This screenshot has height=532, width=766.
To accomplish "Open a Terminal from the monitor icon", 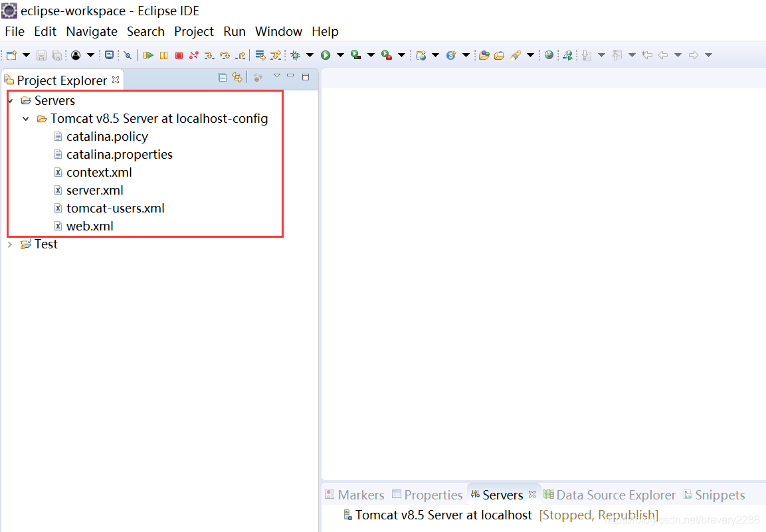I will click(x=110, y=55).
